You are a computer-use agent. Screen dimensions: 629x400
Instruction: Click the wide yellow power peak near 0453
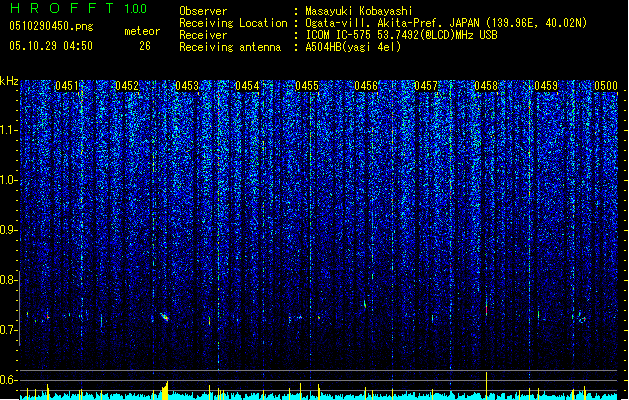pos(165,390)
